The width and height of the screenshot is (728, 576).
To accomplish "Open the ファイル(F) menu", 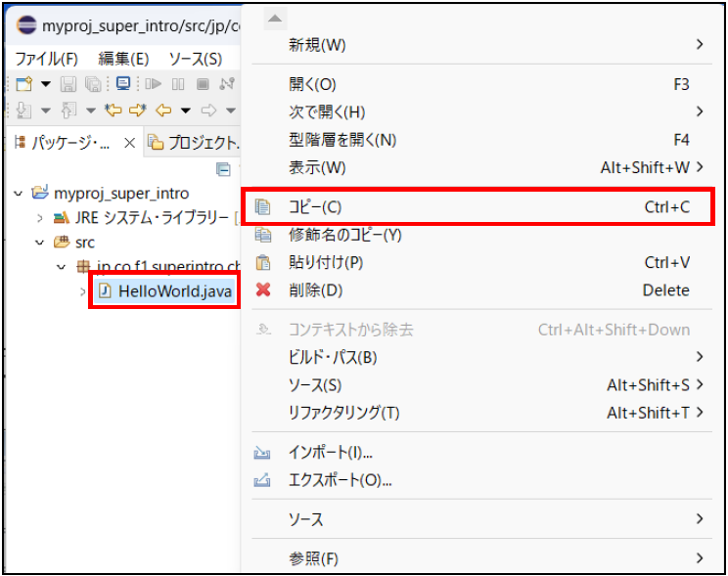I will click(x=46, y=59).
